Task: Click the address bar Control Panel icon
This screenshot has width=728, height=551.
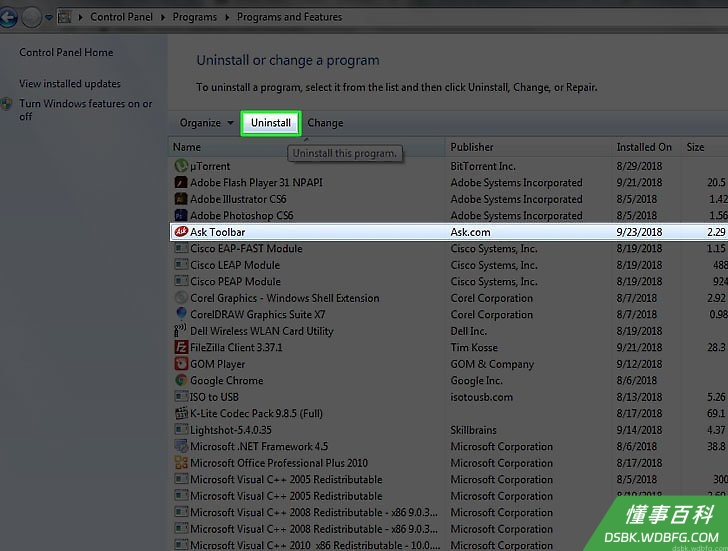Action: coord(65,17)
